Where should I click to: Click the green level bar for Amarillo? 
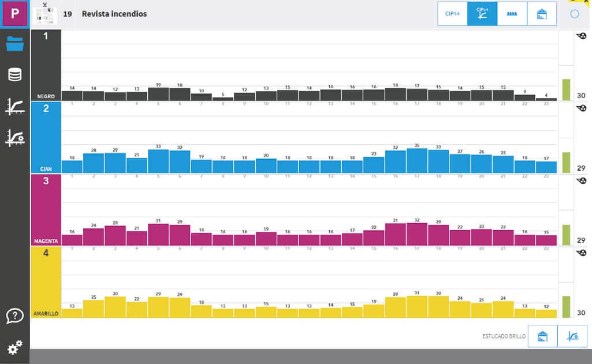click(566, 307)
